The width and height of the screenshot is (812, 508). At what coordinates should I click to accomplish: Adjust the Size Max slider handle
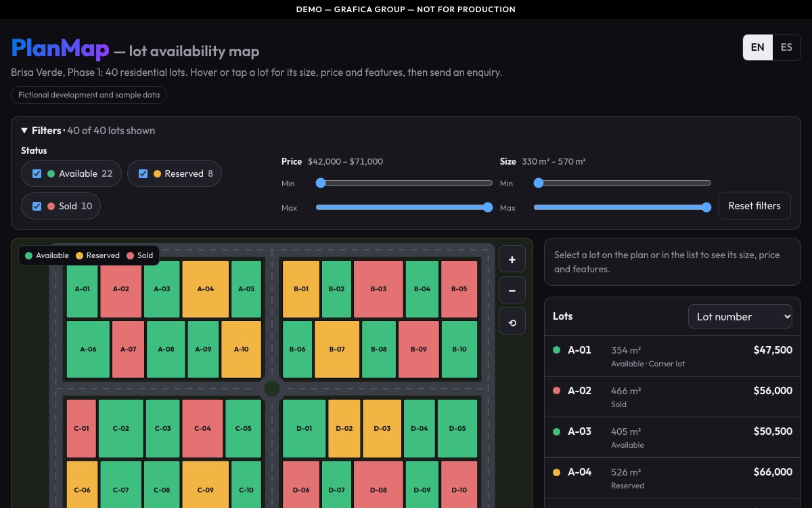706,207
